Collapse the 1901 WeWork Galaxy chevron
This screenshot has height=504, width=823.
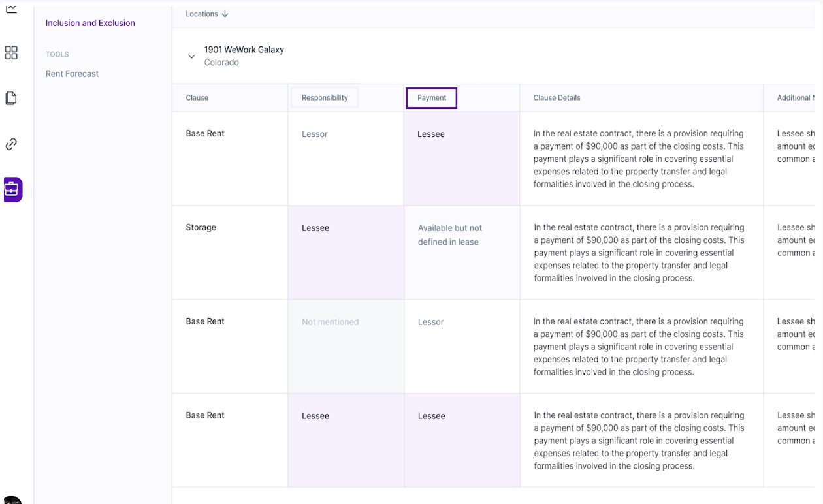coord(191,57)
